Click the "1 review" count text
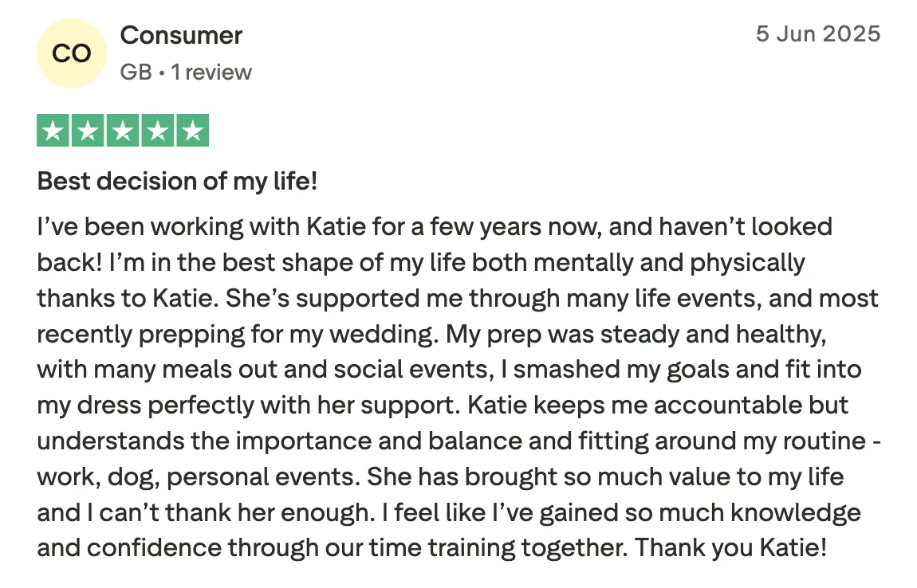 coord(211,73)
